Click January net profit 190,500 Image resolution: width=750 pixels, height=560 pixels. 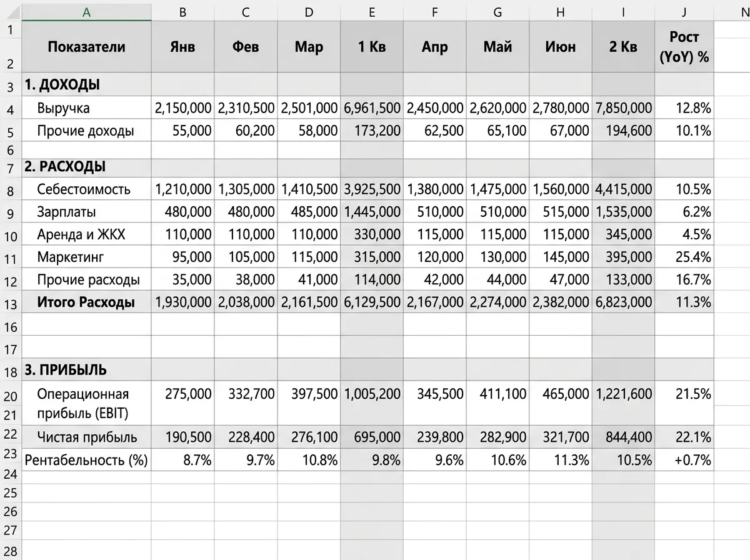point(182,437)
